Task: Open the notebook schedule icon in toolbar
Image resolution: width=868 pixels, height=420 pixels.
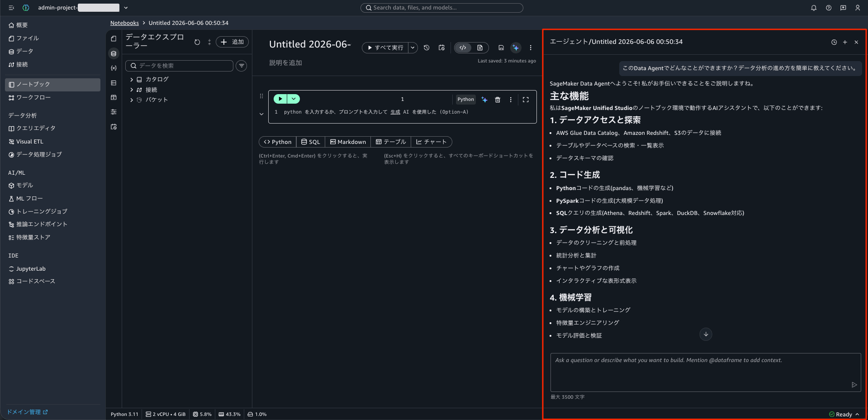Action: coord(441,48)
